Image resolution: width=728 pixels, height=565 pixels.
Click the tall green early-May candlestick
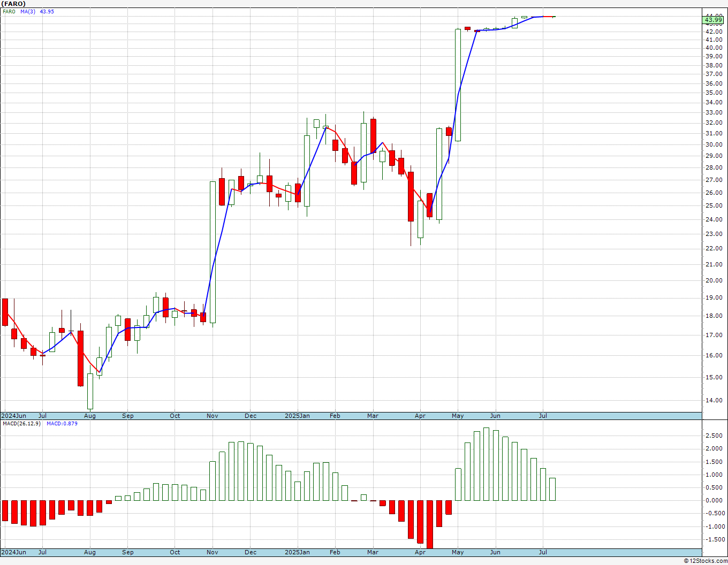458,85
